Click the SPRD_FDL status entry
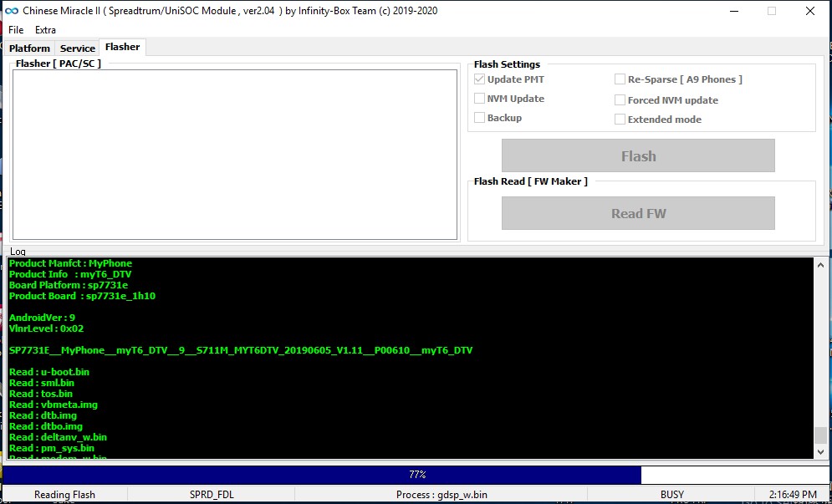This screenshot has width=832, height=504. click(212, 495)
